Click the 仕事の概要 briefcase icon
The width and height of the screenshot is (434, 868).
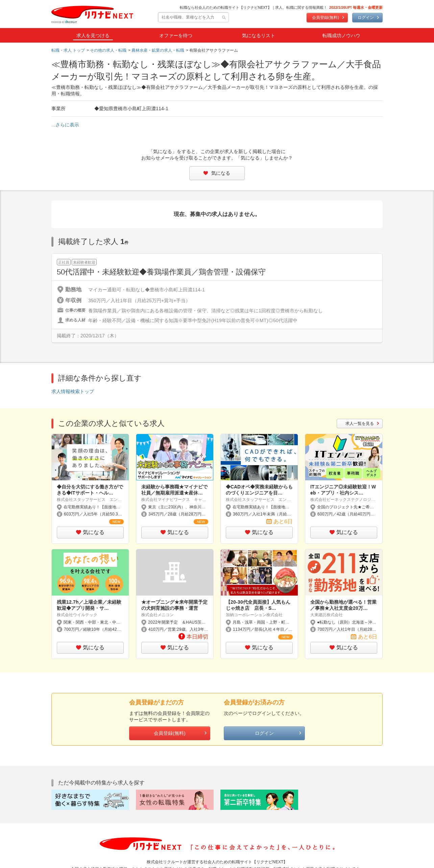tap(60, 310)
